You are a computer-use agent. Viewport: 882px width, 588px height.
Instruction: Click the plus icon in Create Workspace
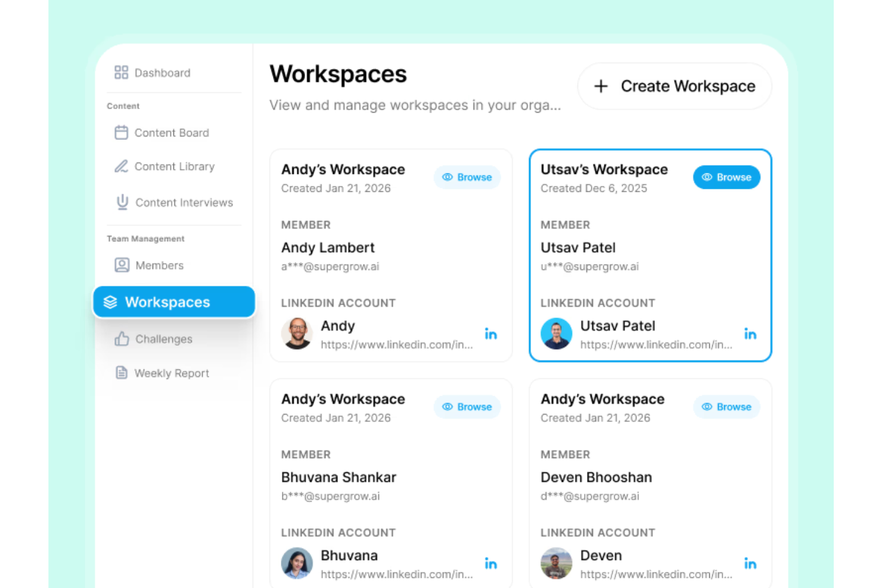point(601,86)
